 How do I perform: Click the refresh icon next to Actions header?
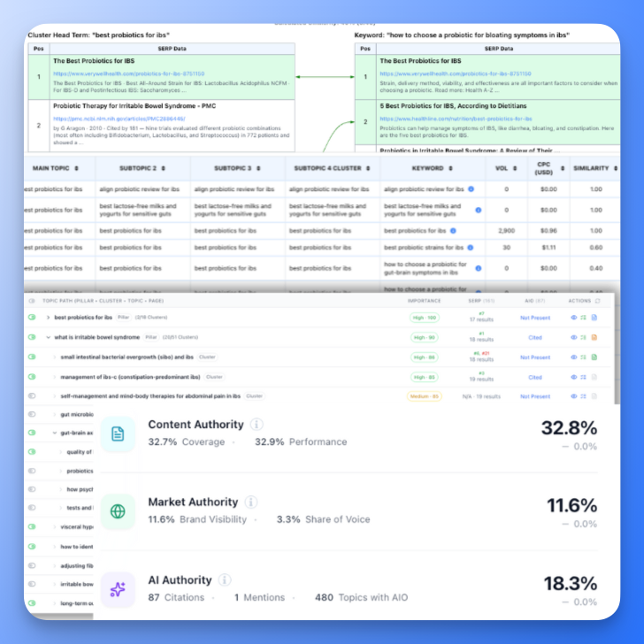click(x=598, y=301)
